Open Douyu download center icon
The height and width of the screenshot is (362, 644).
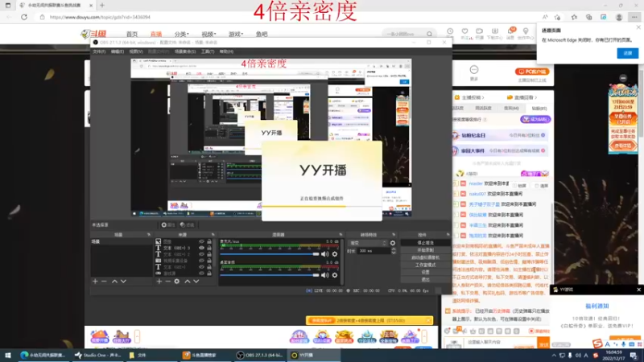click(x=495, y=31)
